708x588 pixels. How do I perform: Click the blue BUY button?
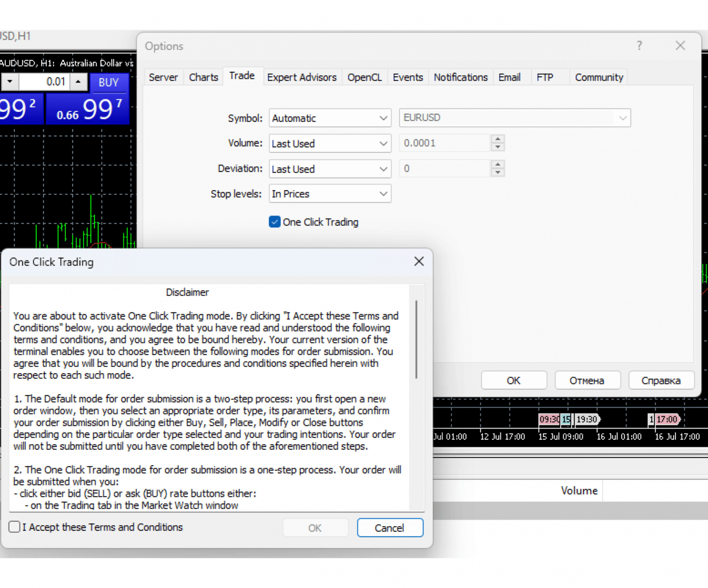click(109, 83)
